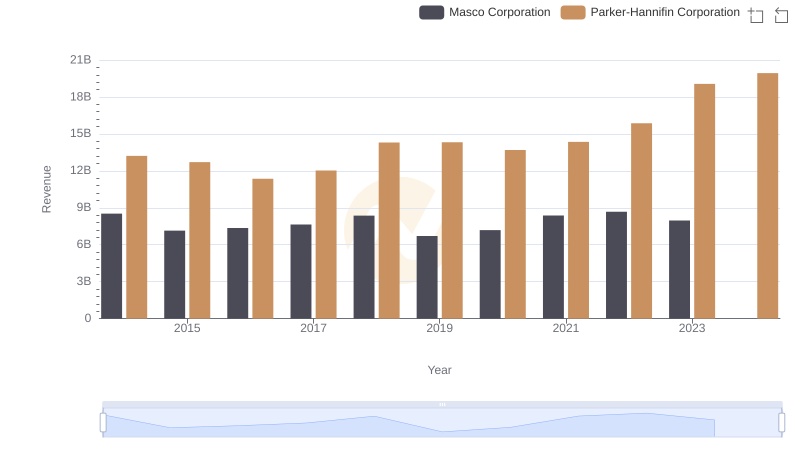Hide the Masco Corporation legend label
This screenshot has height=461, width=800.
(499, 13)
